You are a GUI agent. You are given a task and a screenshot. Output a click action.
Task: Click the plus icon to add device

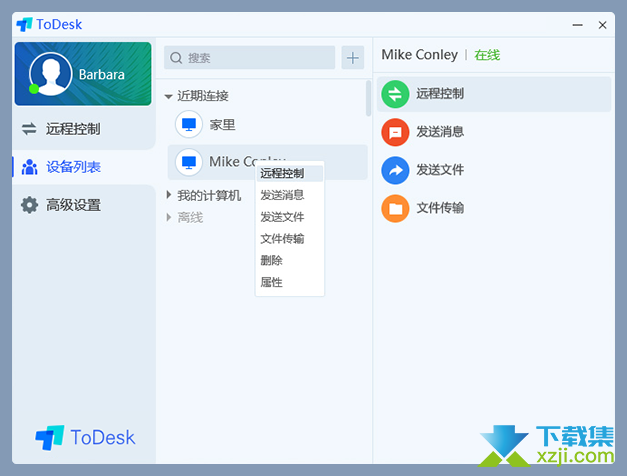click(x=352, y=58)
